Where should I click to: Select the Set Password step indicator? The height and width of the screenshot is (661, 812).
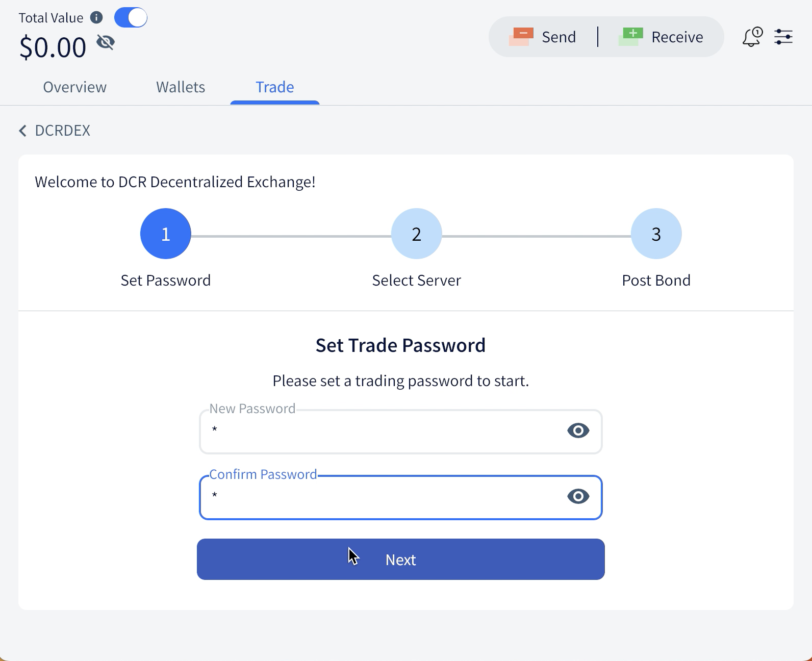click(165, 234)
